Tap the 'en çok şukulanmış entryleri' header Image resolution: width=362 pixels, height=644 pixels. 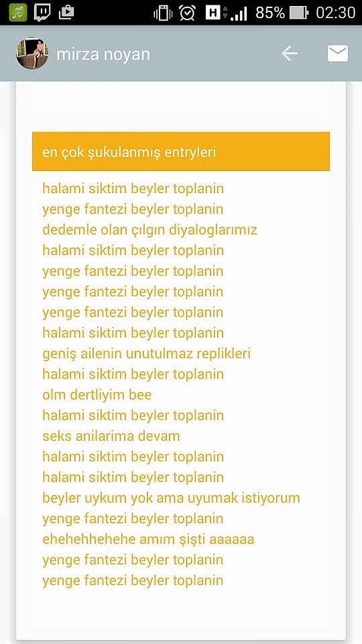pos(181,152)
